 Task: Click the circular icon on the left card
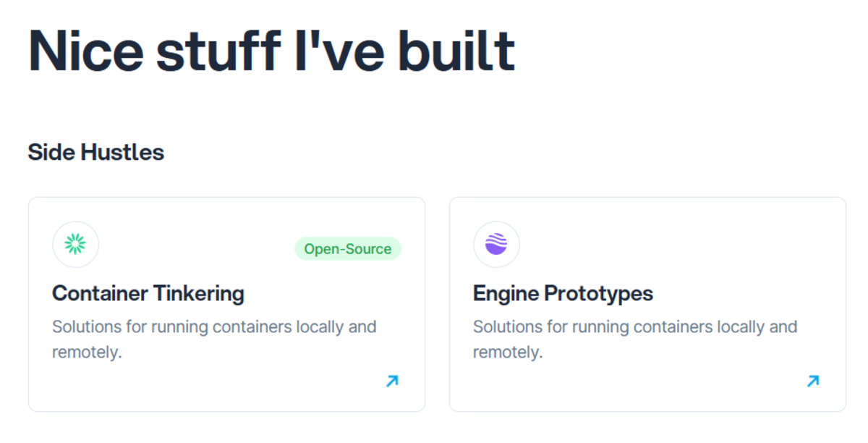coord(75,244)
